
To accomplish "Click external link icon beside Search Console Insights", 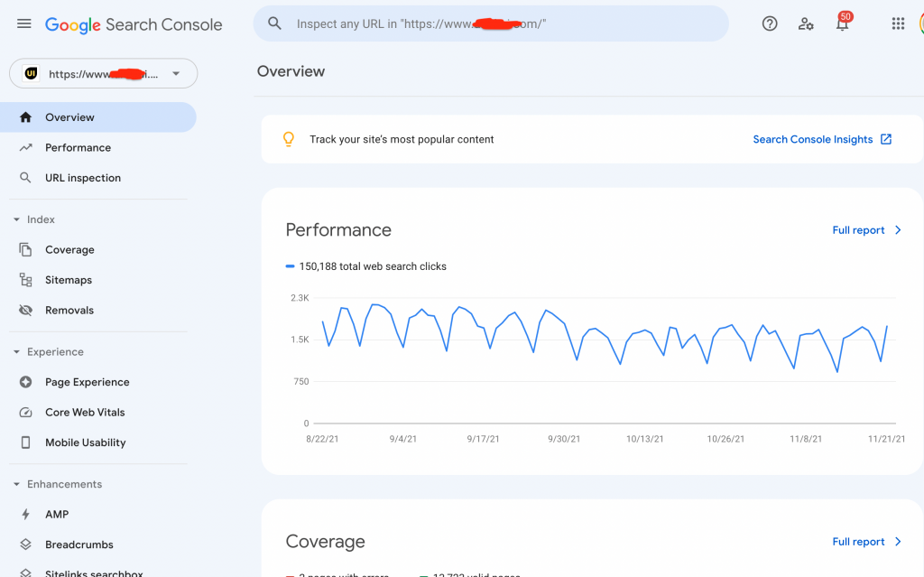I will (886, 139).
